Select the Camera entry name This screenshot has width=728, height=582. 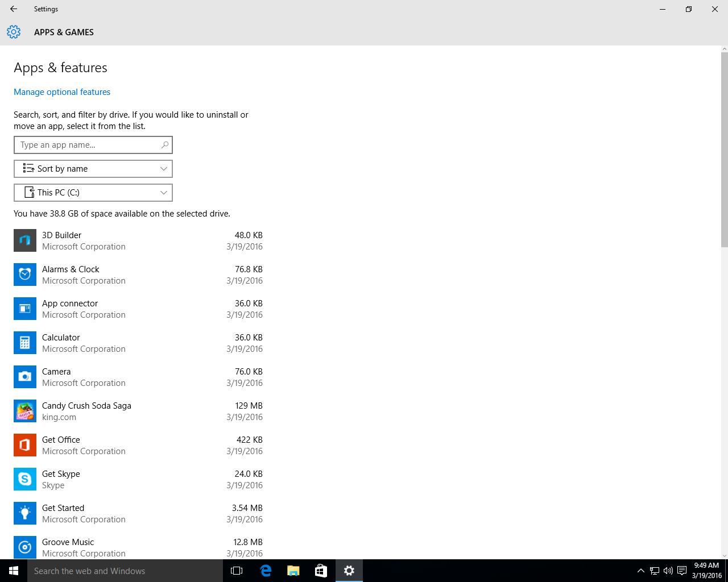(56, 371)
